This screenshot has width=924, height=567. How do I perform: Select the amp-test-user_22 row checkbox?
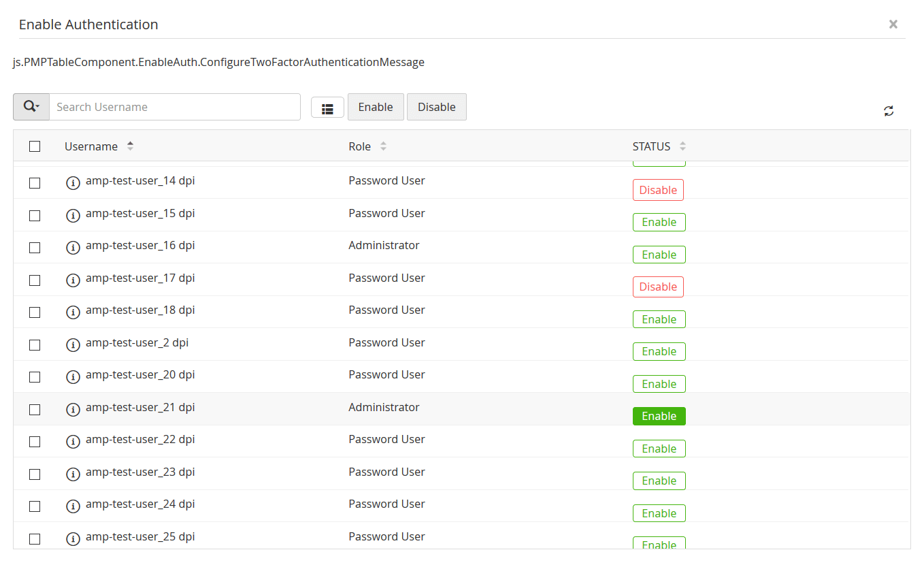coord(35,442)
